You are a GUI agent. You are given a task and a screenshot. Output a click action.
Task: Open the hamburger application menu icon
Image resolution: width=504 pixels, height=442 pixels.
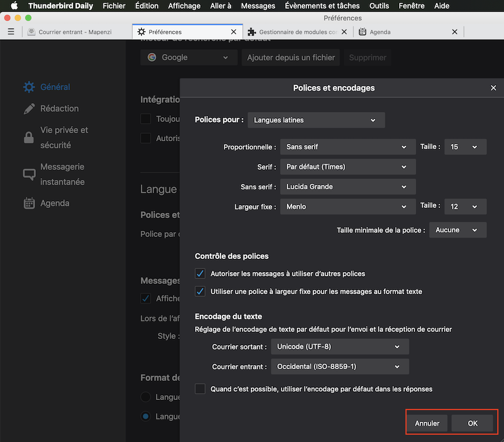(x=11, y=32)
